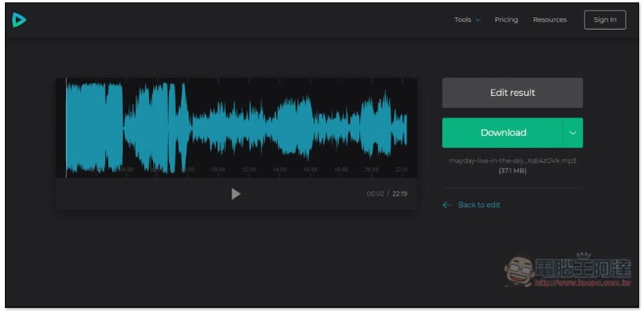Open the watermark website URL
The width and height of the screenshot is (644, 311).
tap(583, 283)
